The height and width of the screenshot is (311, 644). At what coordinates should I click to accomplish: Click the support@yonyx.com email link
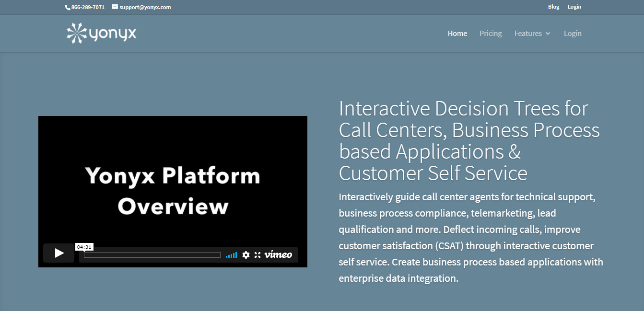click(x=145, y=7)
